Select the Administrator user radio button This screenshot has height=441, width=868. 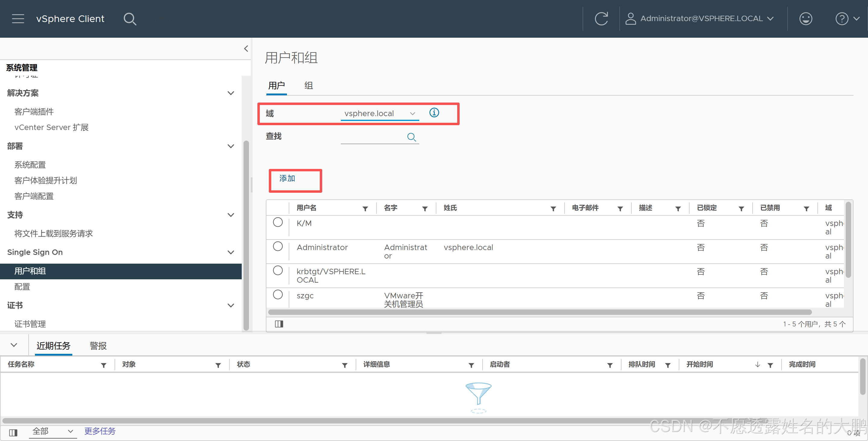(278, 246)
